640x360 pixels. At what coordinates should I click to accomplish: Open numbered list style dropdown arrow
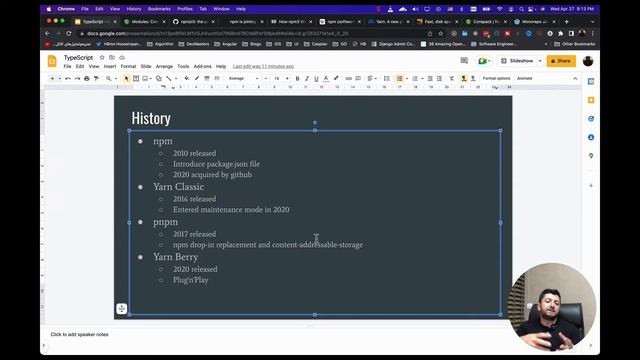(x=422, y=78)
